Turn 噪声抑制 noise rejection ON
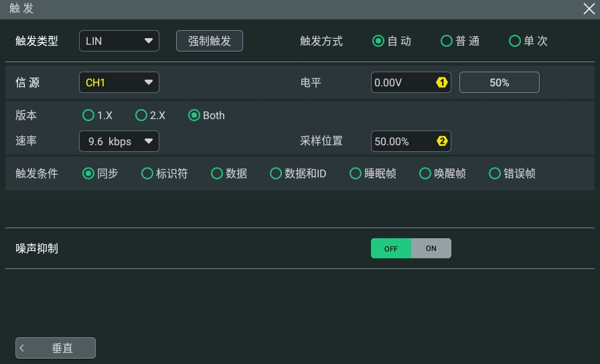The image size is (600, 364). (x=431, y=248)
